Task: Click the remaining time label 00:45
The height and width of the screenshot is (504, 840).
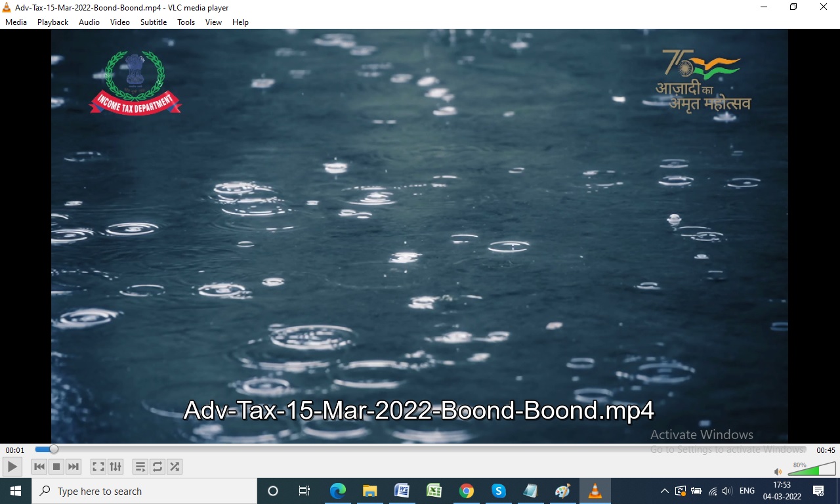Action: pos(826,450)
